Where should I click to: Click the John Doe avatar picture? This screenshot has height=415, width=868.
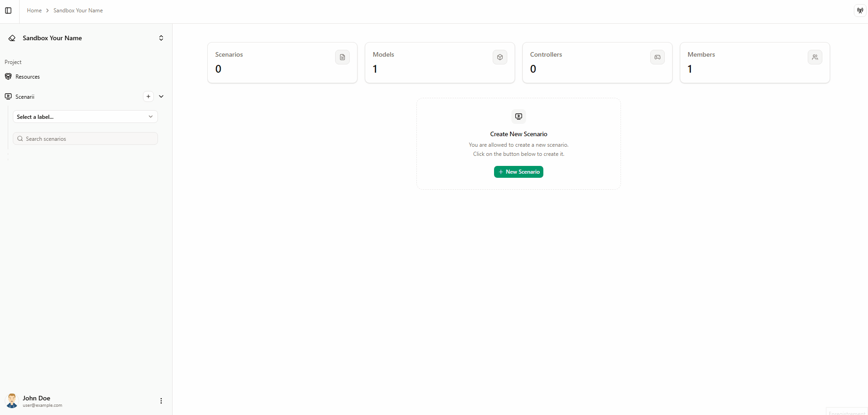pos(12,401)
